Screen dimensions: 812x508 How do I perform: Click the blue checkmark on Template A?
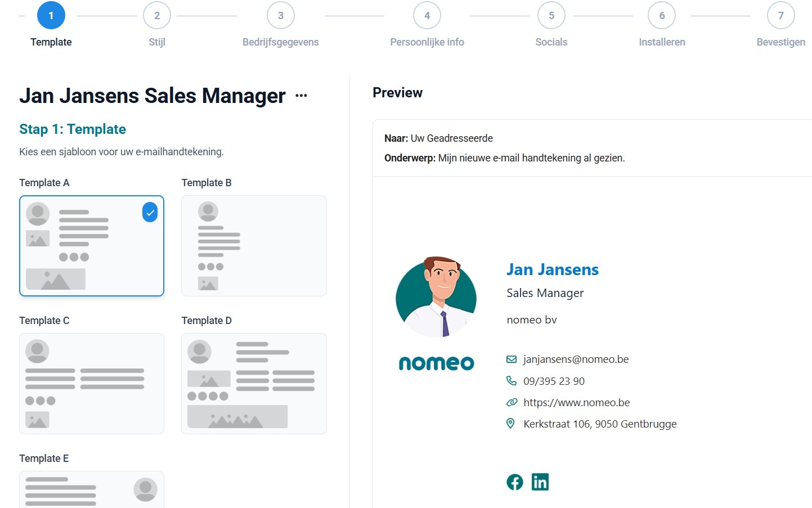[150, 212]
